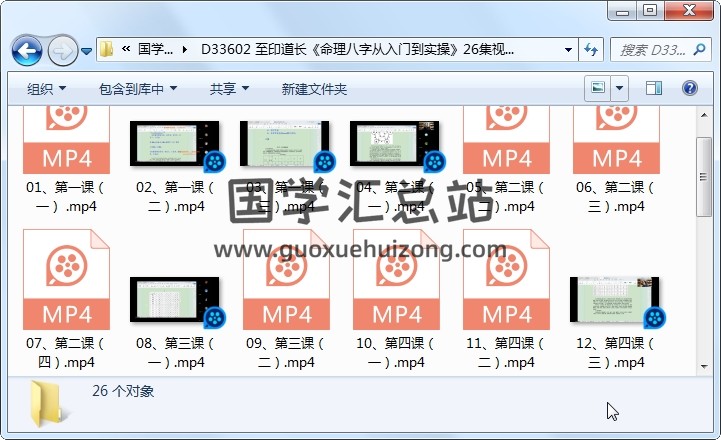Open the 包含到库中 menu
Screen dimensions: 721x440
pos(138,89)
